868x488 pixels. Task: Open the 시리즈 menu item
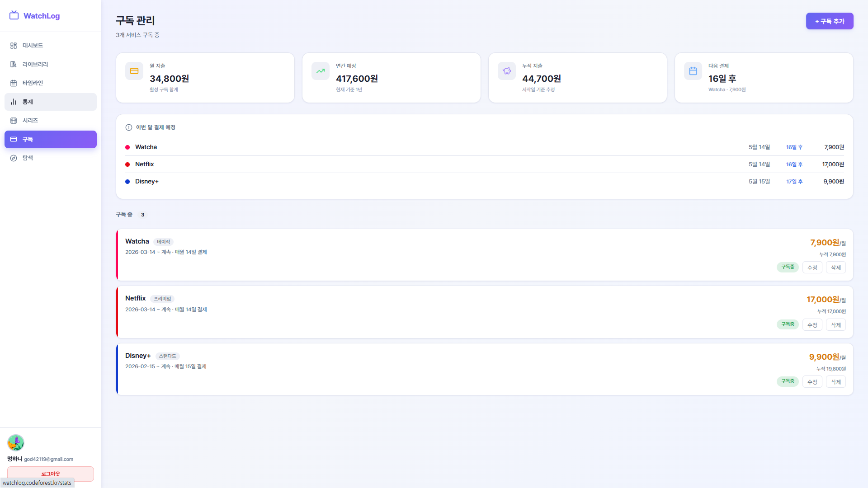pos(51,121)
